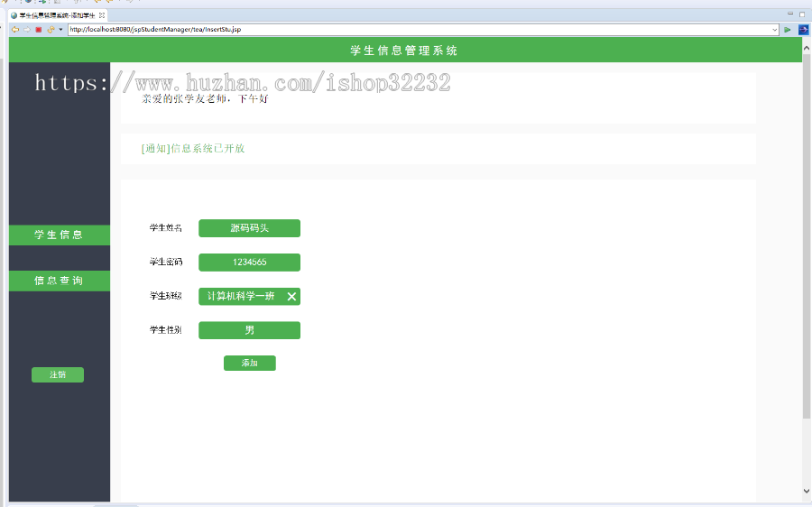The width and height of the screenshot is (812, 507).
Task: Click the 学生姓名 label
Action: (166, 228)
